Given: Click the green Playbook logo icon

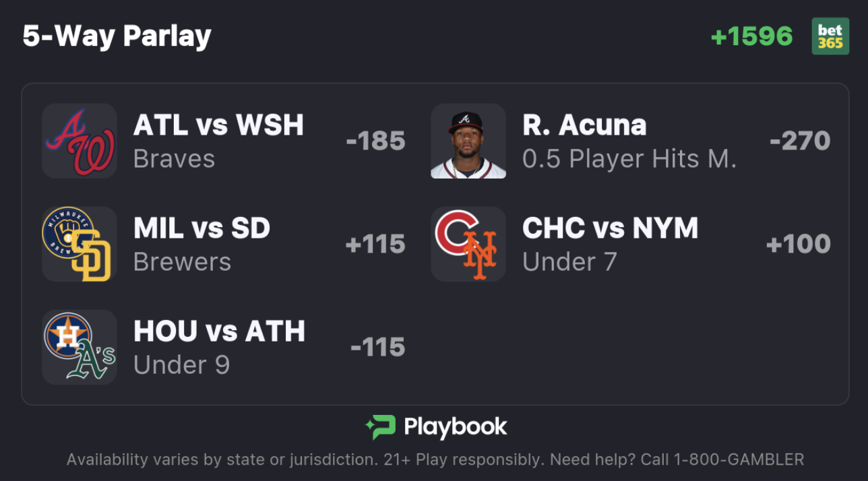Looking at the screenshot, I should [x=381, y=427].
